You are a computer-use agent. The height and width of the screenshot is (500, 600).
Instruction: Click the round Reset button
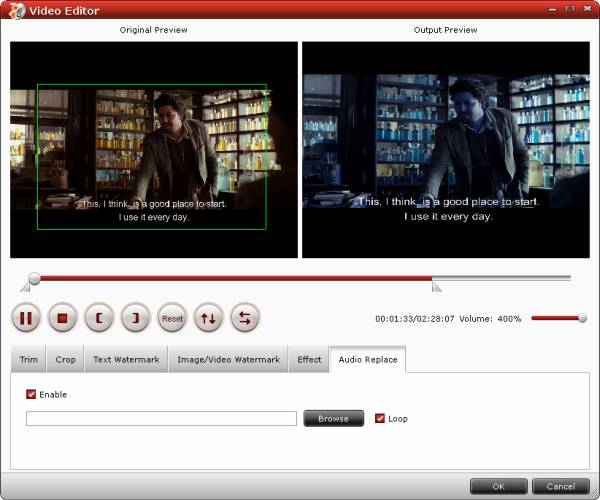pos(172,318)
